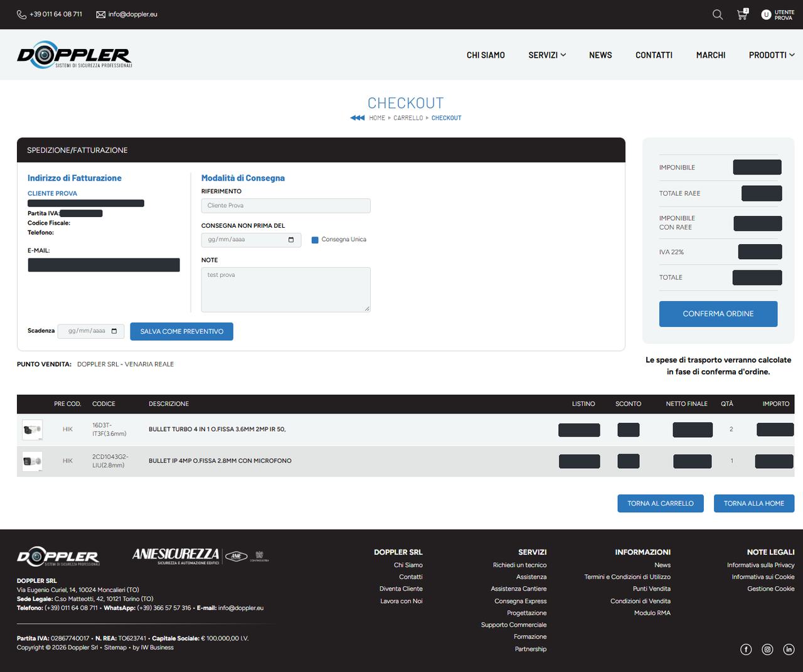Open calendar picker for Scadenza date

click(x=114, y=331)
